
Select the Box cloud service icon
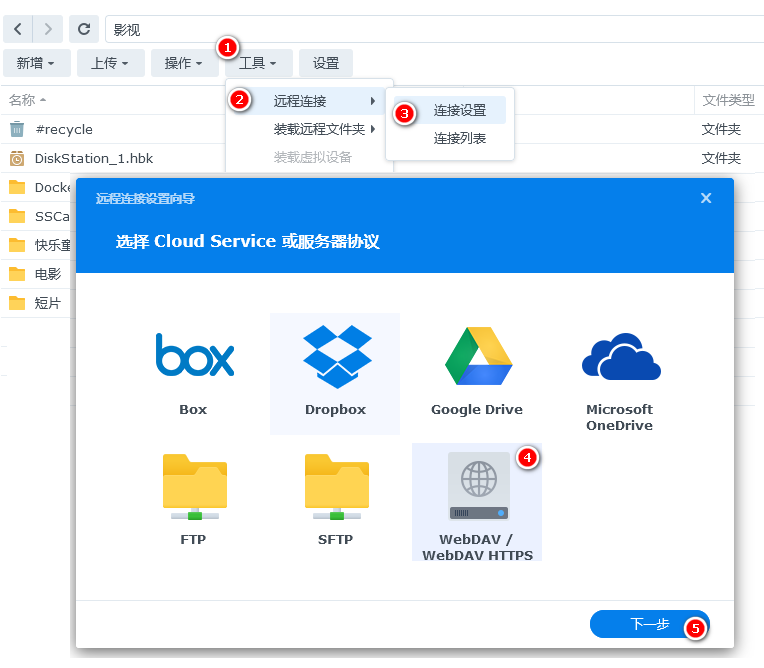coord(194,355)
